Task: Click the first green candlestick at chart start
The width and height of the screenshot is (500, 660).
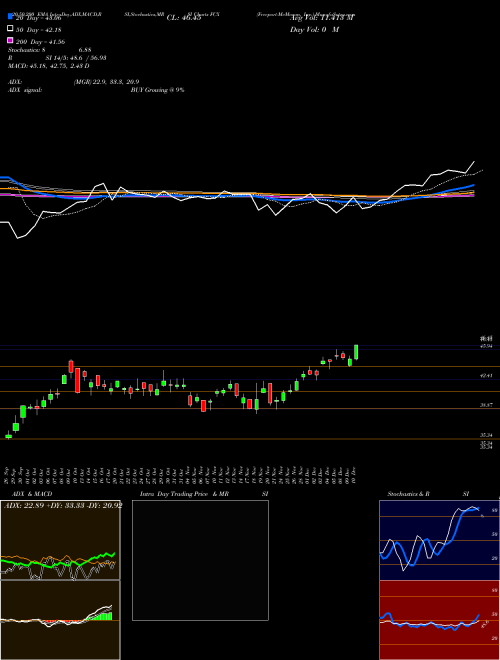Action: (x=9, y=436)
